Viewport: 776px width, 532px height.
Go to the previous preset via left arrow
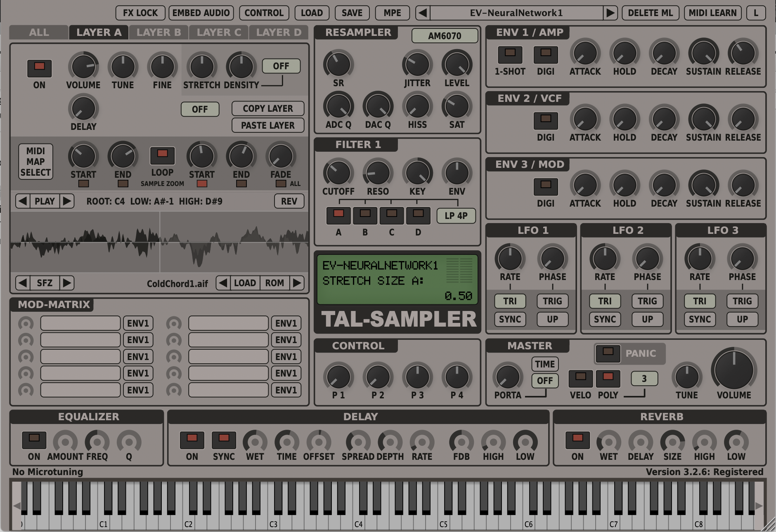423,13
